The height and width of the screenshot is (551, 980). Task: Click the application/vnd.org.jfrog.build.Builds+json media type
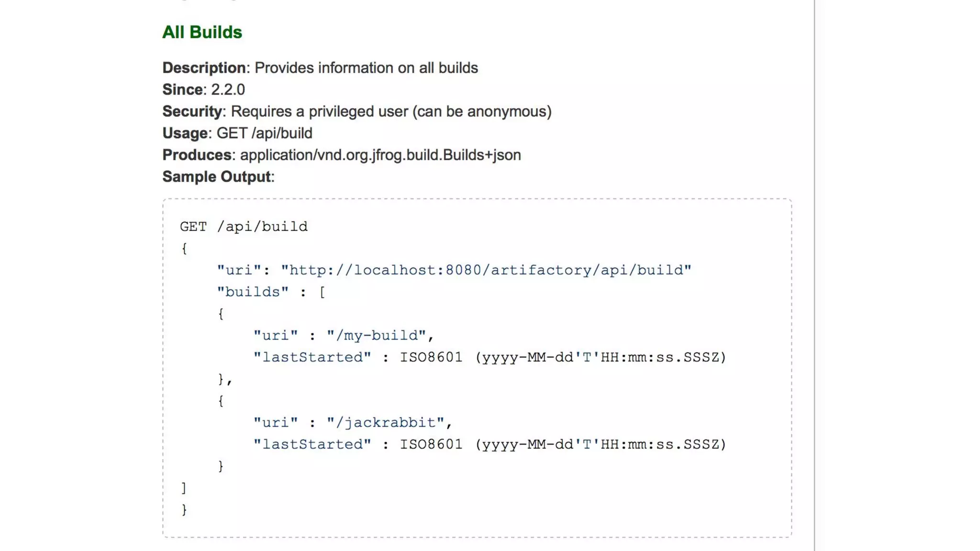point(380,155)
